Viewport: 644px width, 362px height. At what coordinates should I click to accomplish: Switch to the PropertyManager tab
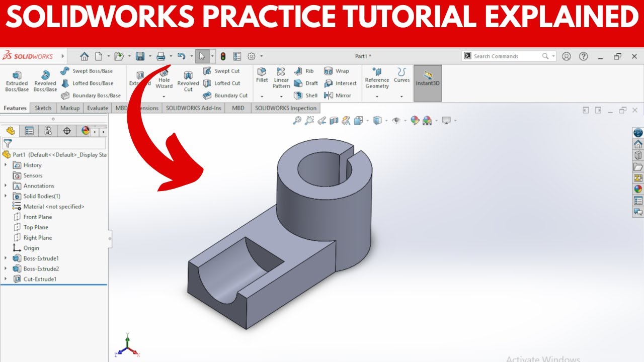(x=29, y=131)
